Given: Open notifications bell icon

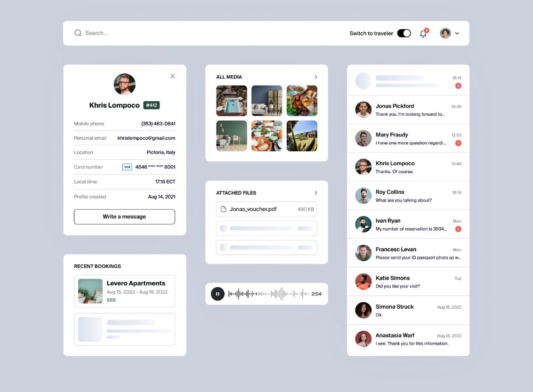Looking at the screenshot, I should pyautogui.click(x=423, y=33).
